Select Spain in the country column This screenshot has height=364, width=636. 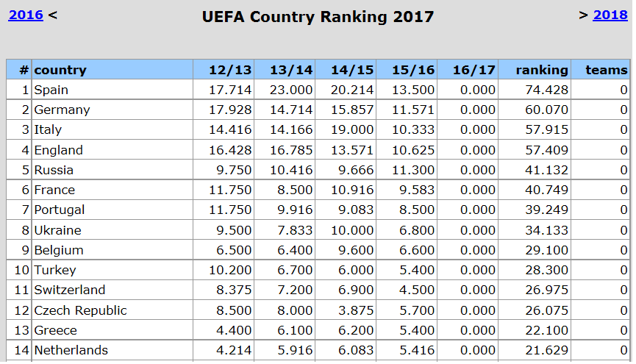(51, 90)
